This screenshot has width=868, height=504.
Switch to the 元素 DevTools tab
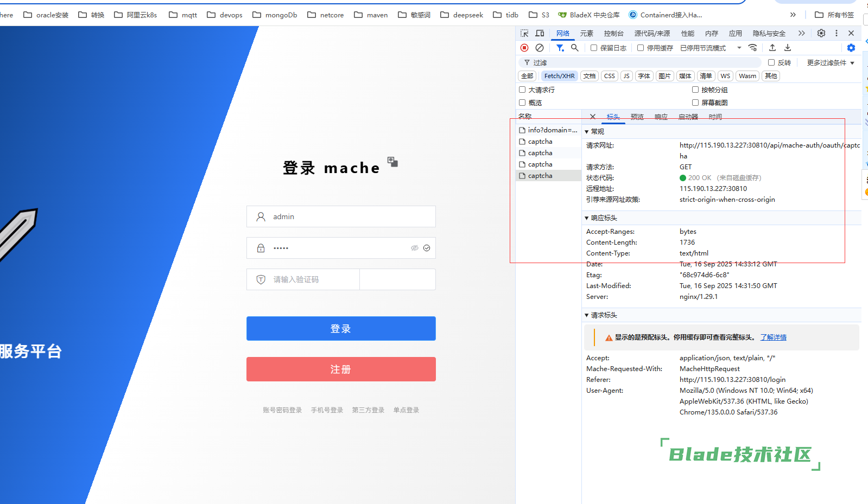(x=587, y=33)
